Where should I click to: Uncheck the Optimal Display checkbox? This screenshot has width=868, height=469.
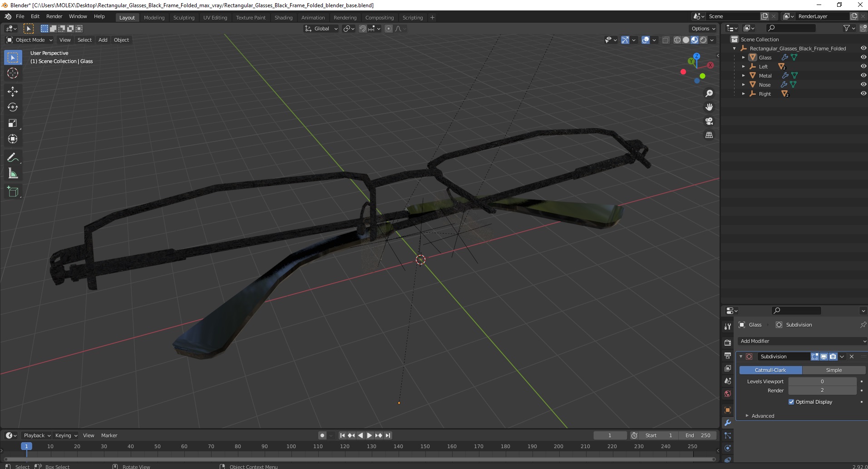point(791,402)
